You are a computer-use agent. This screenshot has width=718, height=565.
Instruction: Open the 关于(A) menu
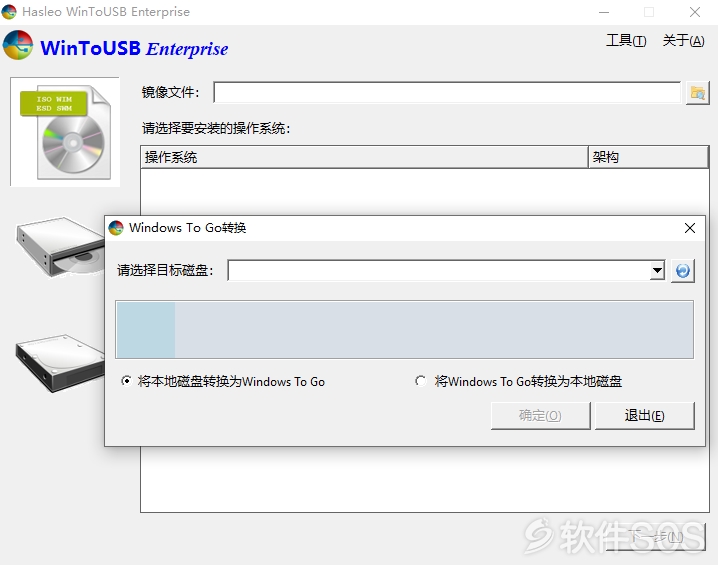683,41
